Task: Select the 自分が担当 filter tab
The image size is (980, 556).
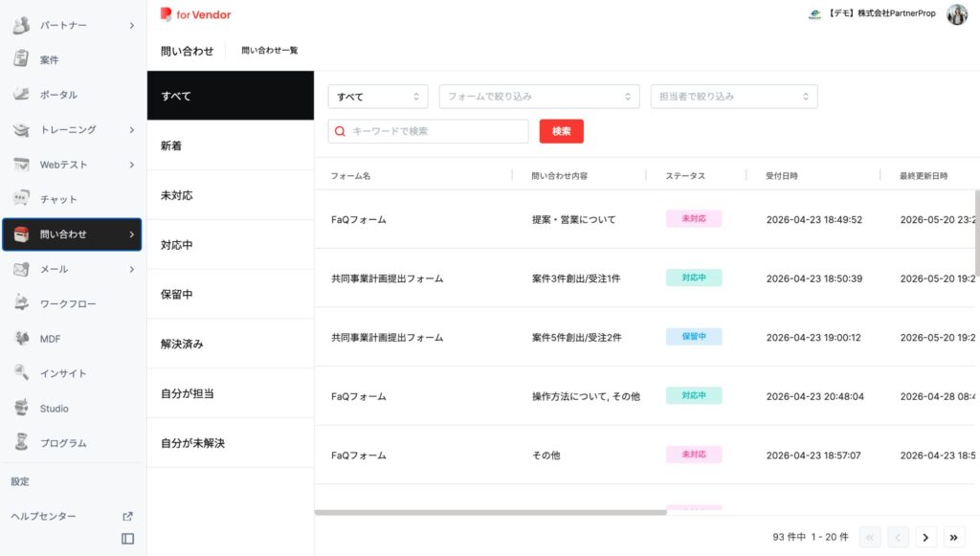Action: click(231, 393)
